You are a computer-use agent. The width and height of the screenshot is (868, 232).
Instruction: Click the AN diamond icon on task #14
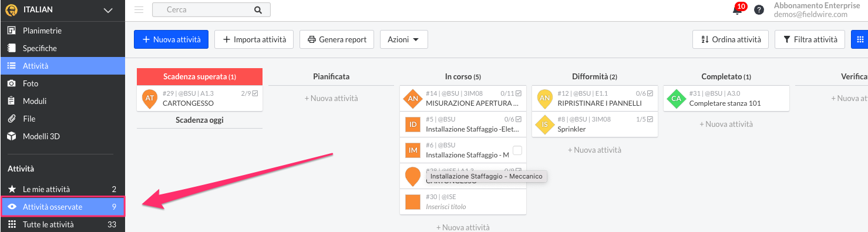click(x=413, y=99)
